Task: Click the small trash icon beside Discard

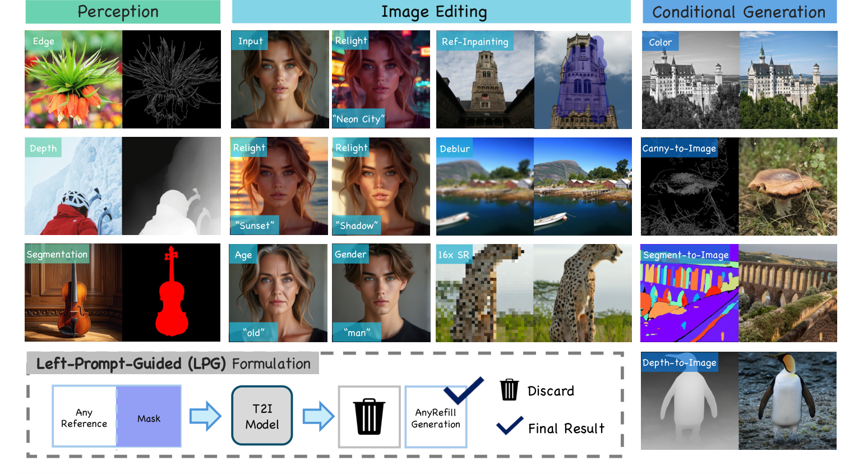Action: coord(509,390)
